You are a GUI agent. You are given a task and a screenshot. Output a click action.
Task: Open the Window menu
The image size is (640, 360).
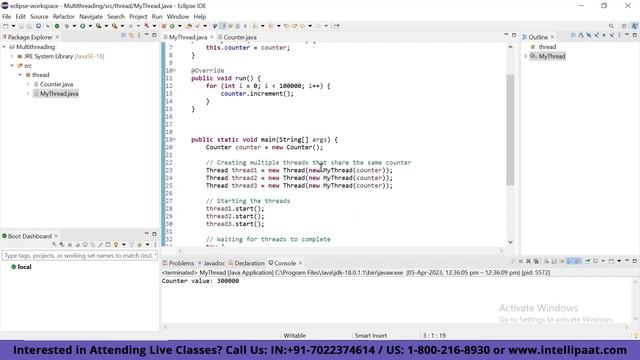[178, 17]
